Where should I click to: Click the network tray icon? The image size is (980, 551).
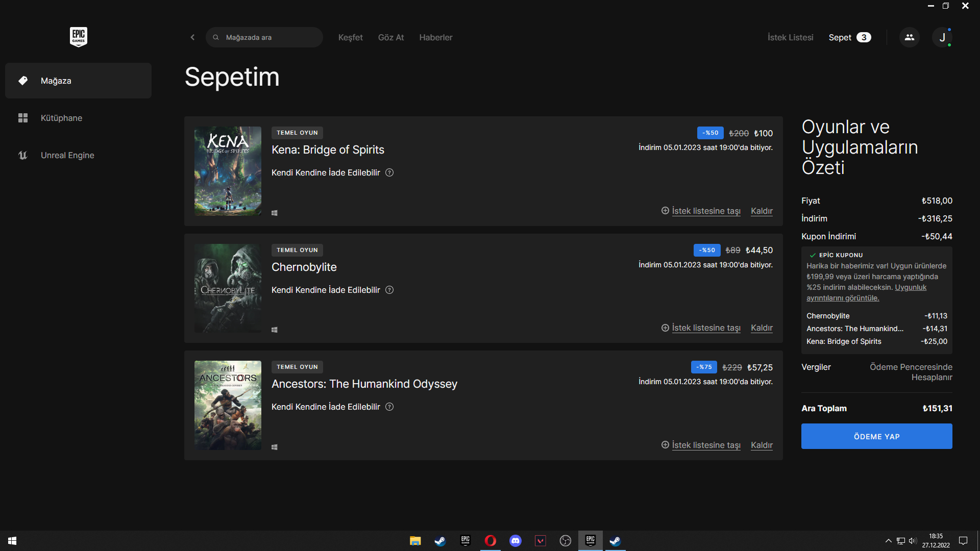(900, 541)
